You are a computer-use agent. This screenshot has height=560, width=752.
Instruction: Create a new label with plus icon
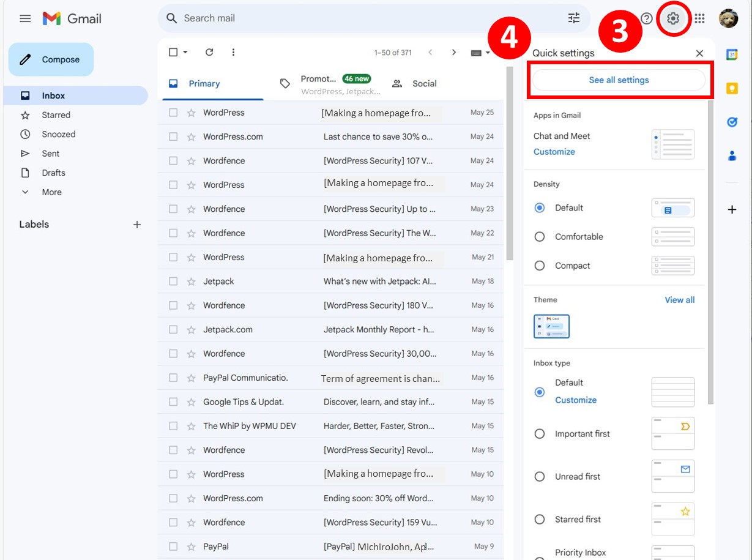coord(137,225)
